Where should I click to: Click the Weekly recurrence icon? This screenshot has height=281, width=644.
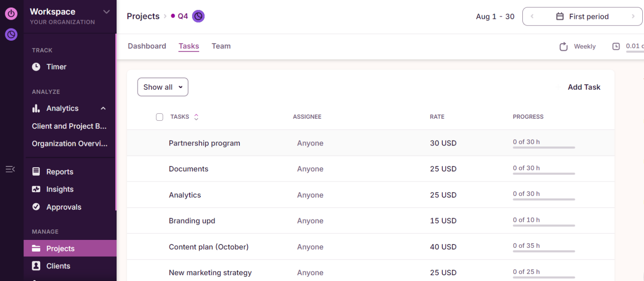tap(563, 47)
